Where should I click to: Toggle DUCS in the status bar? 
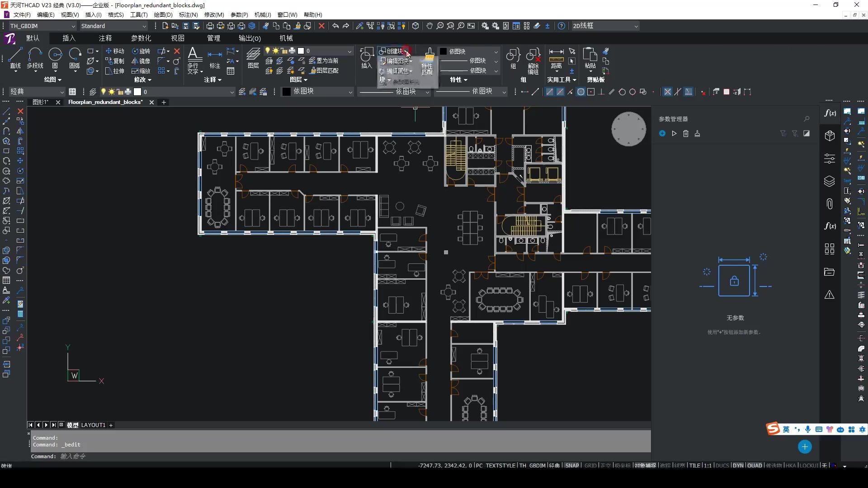click(x=722, y=465)
